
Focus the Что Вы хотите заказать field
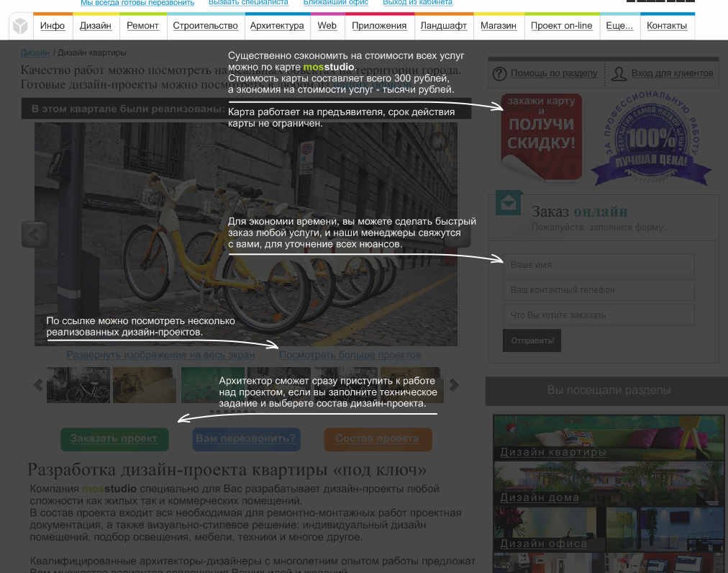pyautogui.click(x=599, y=315)
